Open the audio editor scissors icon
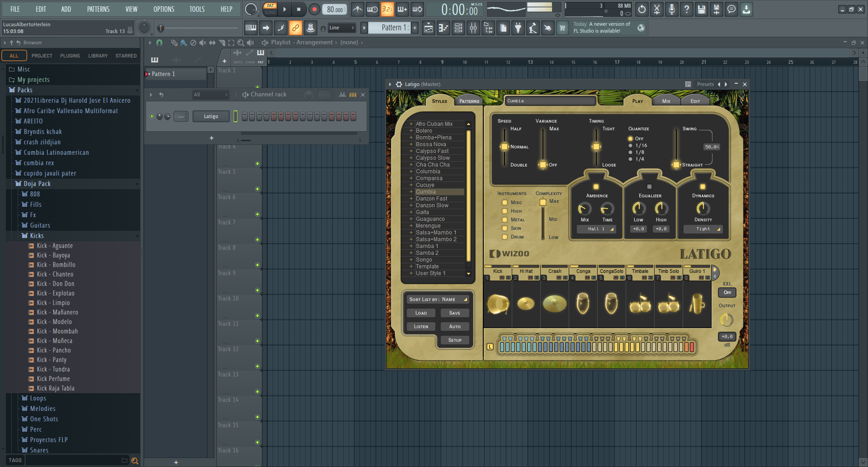Viewport: 868px width, 467px height. click(657, 9)
